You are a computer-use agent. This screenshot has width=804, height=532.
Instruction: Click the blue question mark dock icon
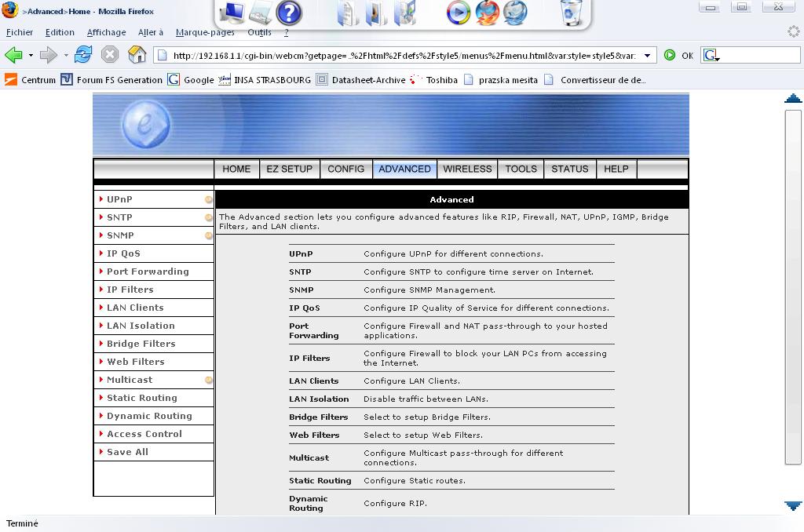pyautogui.click(x=289, y=13)
